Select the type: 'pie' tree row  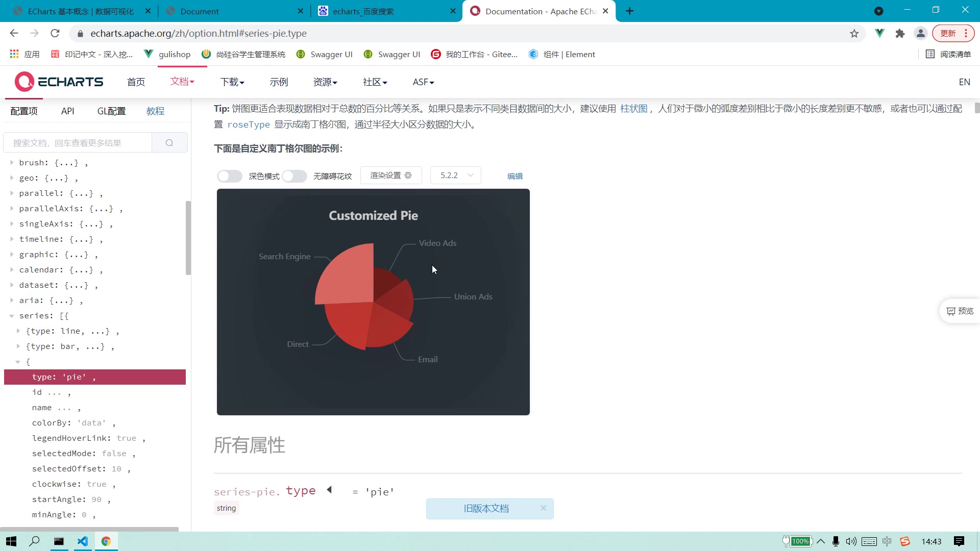(95, 377)
